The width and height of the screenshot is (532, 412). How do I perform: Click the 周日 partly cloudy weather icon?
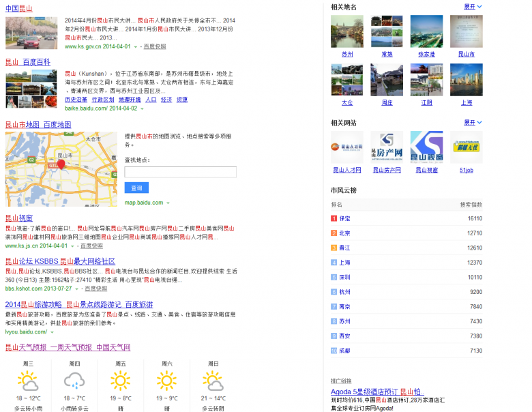point(213,381)
